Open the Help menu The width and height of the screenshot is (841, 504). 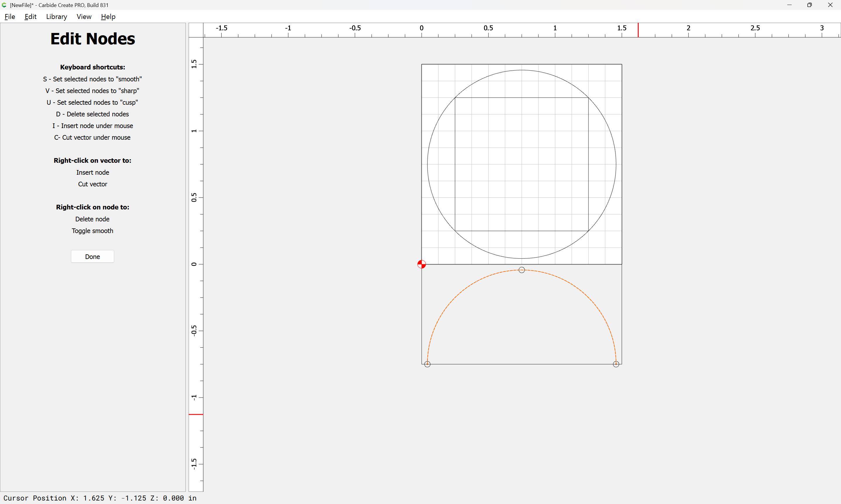(108, 17)
